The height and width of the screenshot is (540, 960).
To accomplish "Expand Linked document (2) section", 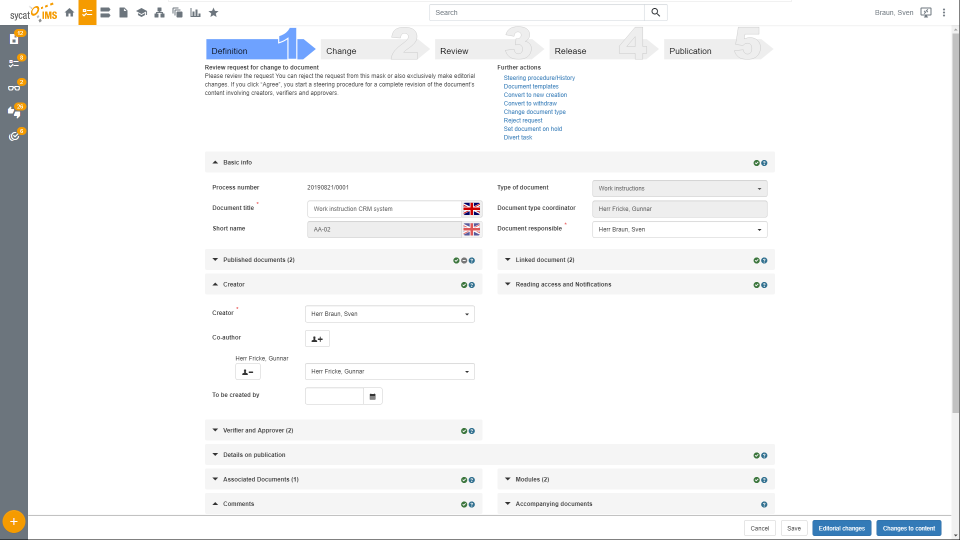I will coord(508,260).
